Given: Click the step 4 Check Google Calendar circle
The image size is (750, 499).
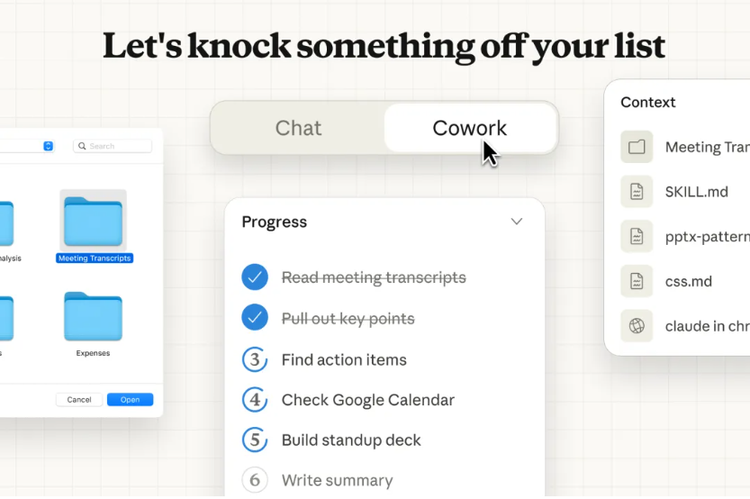Looking at the screenshot, I should click(x=255, y=400).
